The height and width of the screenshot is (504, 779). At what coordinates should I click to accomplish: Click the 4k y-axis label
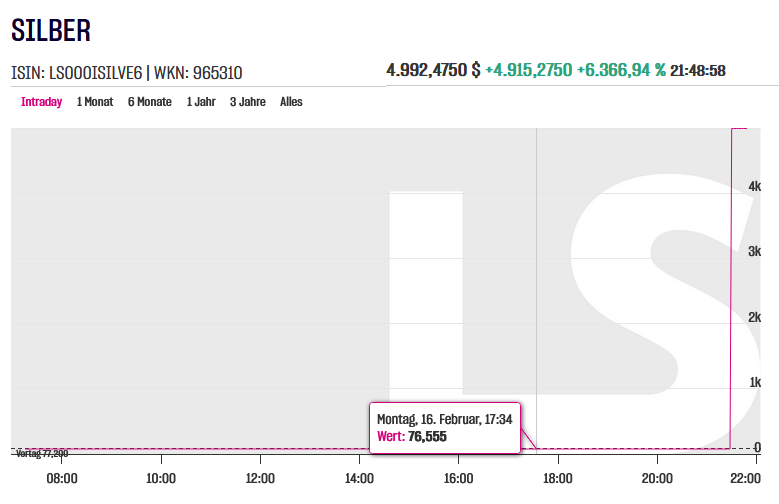point(754,186)
